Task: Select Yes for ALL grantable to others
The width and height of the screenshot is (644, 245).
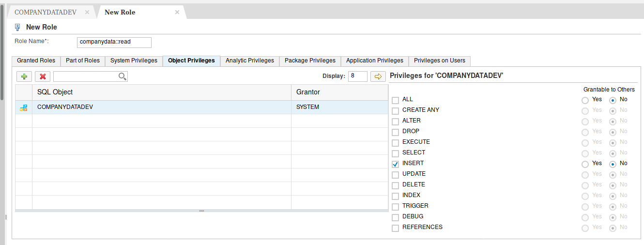Action: coord(585,100)
